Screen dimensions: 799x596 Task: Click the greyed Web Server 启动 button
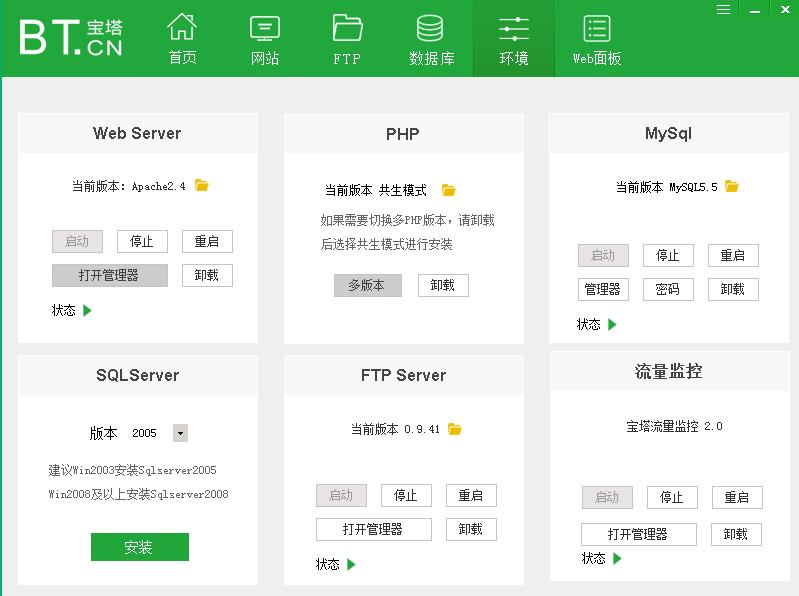coord(77,241)
